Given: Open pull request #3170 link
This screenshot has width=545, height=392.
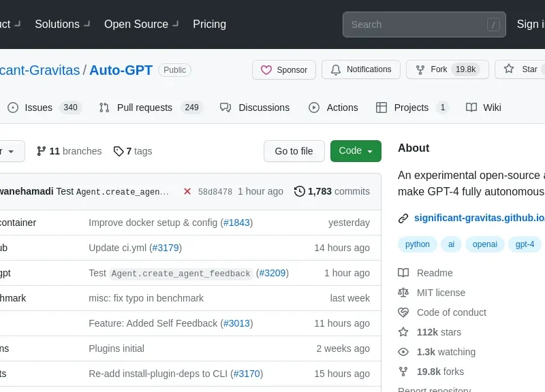Looking at the screenshot, I should pos(247,374).
